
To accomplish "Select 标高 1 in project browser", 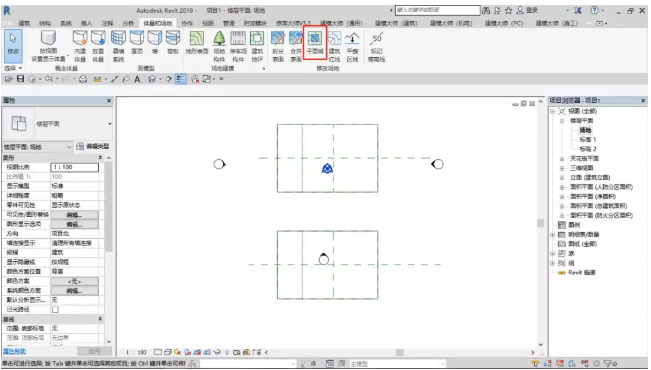I will point(588,140).
